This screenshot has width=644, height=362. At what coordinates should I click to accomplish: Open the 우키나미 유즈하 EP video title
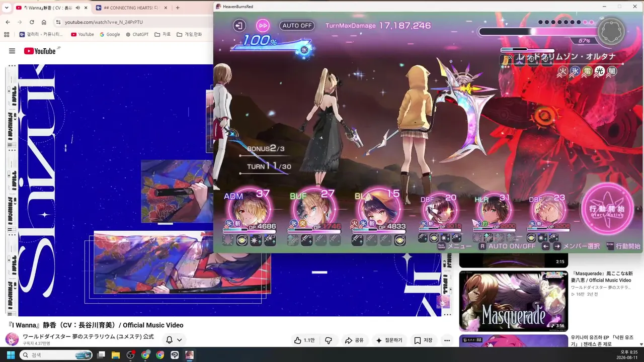602,341
